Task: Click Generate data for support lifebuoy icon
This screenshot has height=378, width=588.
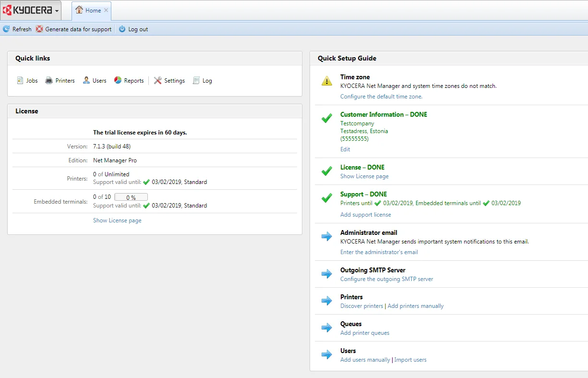Action: (x=39, y=29)
